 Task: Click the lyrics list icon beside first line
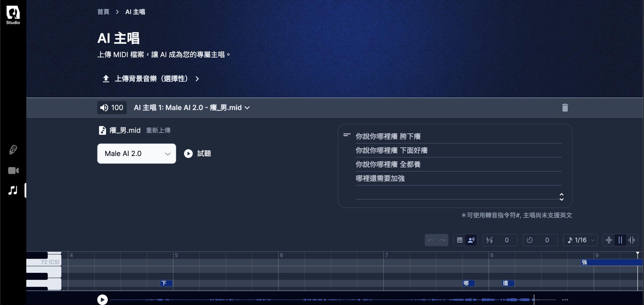click(347, 135)
